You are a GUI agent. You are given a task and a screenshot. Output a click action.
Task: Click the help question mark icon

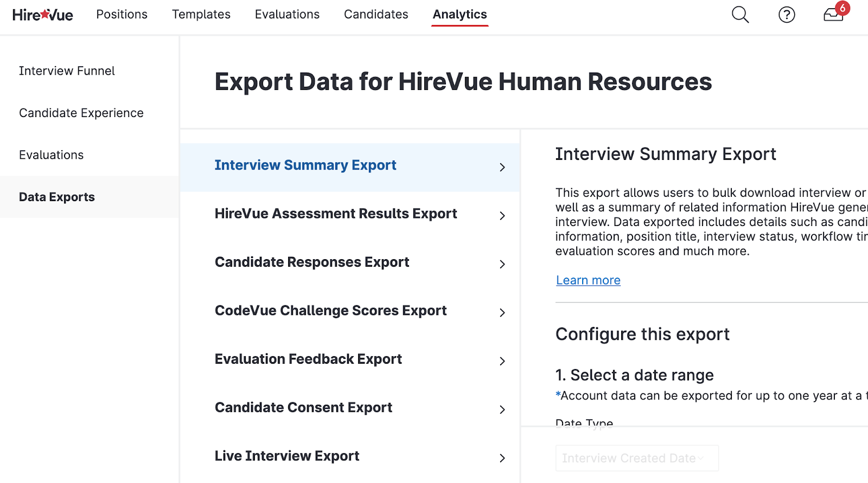click(786, 15)
